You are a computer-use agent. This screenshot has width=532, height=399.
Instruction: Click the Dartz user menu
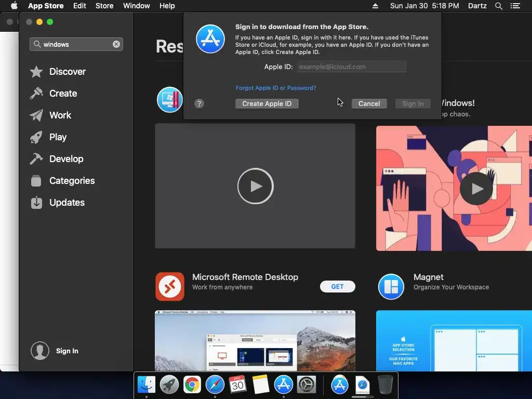tap(477, 6)
